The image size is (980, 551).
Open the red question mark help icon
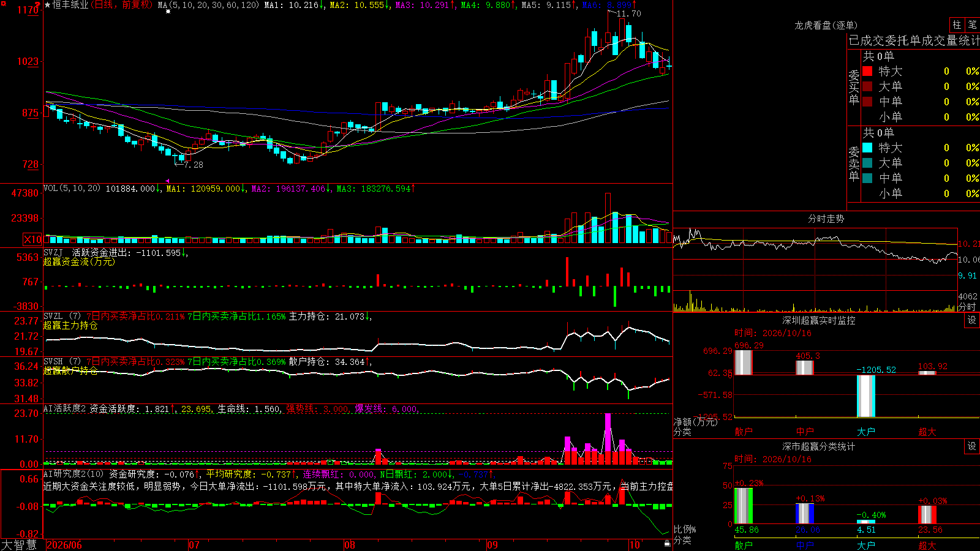(38, 4)
